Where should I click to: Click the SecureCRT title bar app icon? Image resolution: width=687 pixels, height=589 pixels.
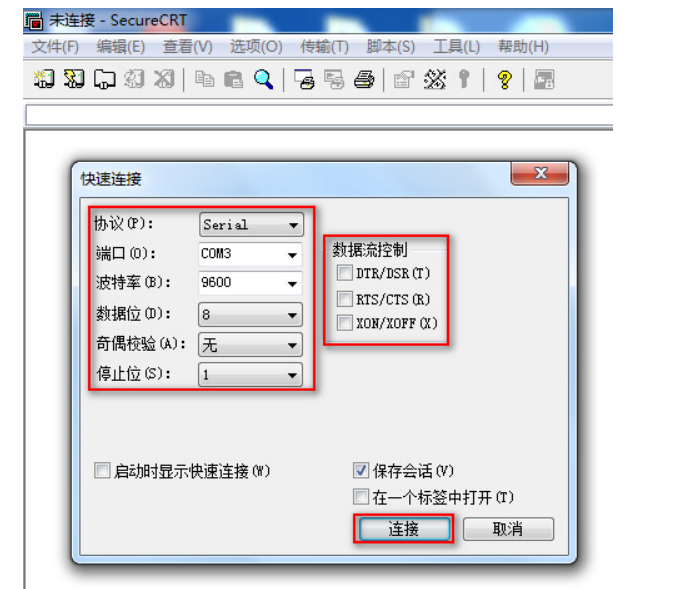pos(34,21)
